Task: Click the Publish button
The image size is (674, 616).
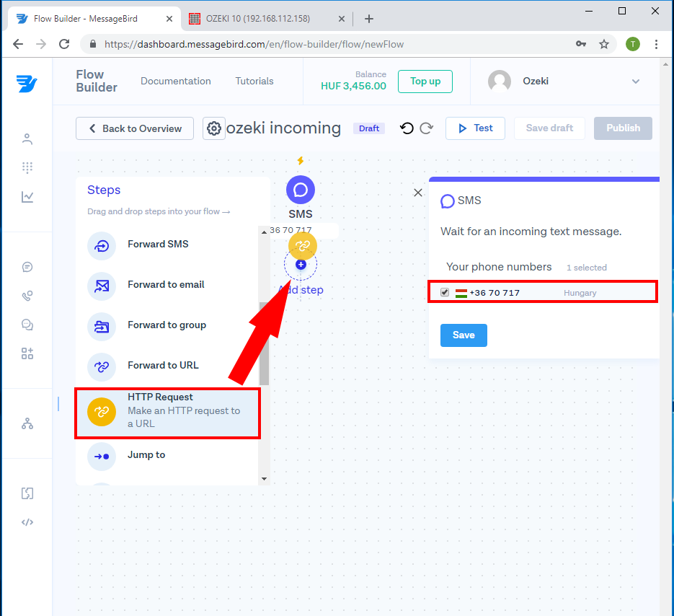Action: point(624,128)
